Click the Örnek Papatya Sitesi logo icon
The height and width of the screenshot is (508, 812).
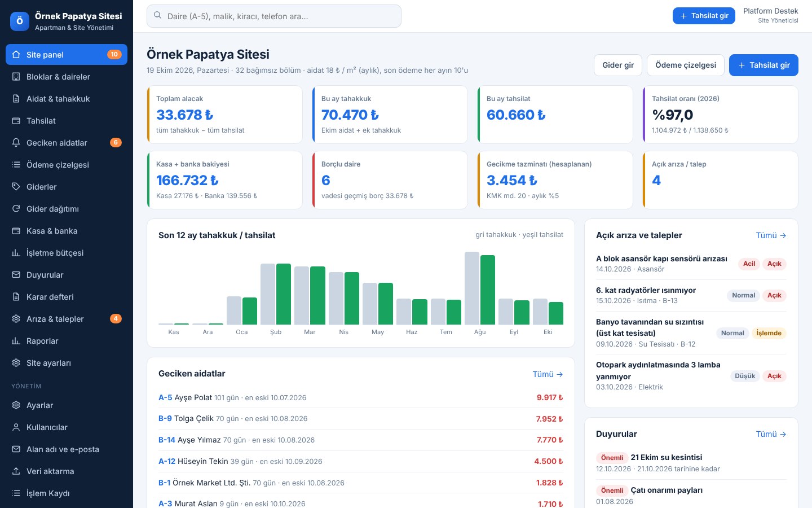tap(20, 21)
